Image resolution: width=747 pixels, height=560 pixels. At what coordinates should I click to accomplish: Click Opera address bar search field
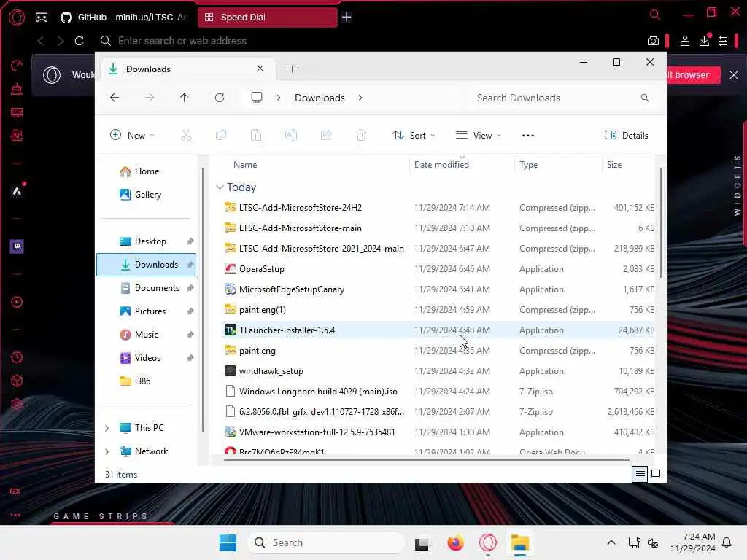371,41
